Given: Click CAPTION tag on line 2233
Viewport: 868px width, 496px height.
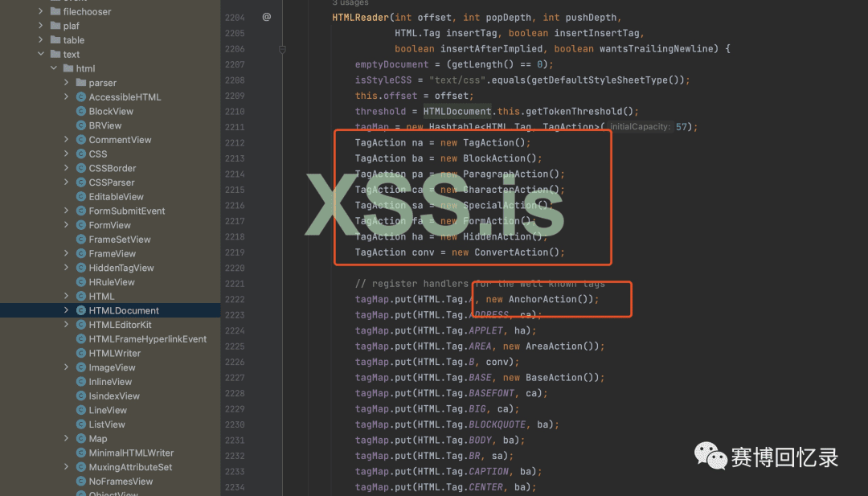Looking at the screenshot, I should pyautogui.click(x=489, y=472).
